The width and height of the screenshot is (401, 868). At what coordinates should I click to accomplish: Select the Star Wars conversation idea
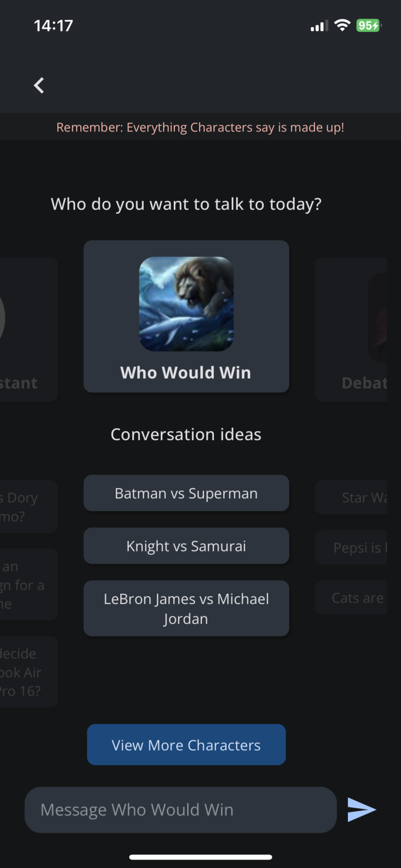click(x=351, y=497)
